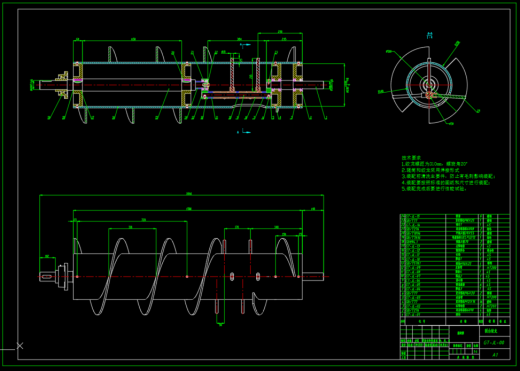520x371 pixels.
Task: Click the red centerline of the top sectional view
Action: pos(182,85)
